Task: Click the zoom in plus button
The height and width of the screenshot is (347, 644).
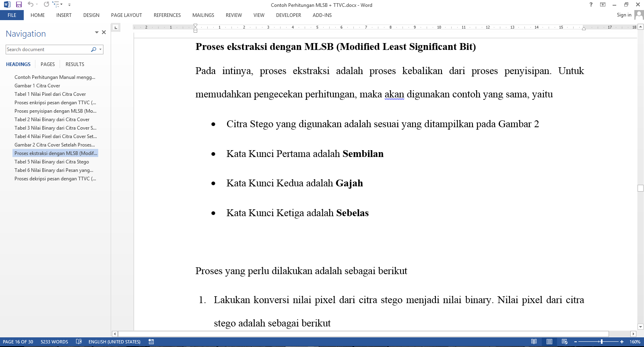Action: point(622,342)
